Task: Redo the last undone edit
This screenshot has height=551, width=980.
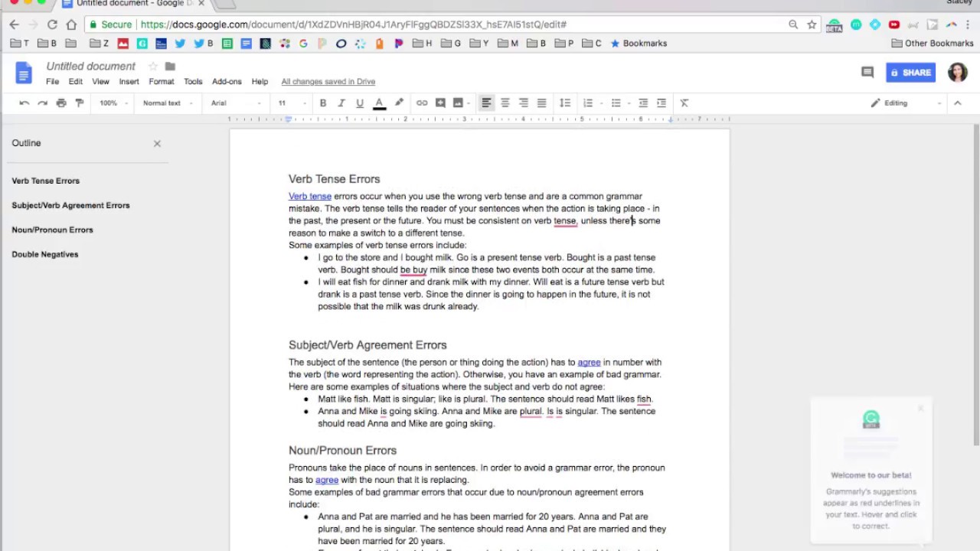Action: tap(43, 103)
